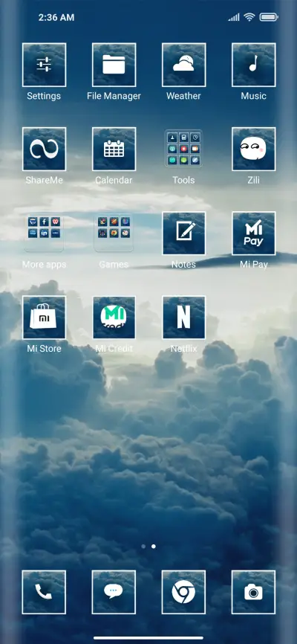Viewport: 297px width, 644px height.
Task: Tap the battery indicator in status bar
Action: (269, 17)
